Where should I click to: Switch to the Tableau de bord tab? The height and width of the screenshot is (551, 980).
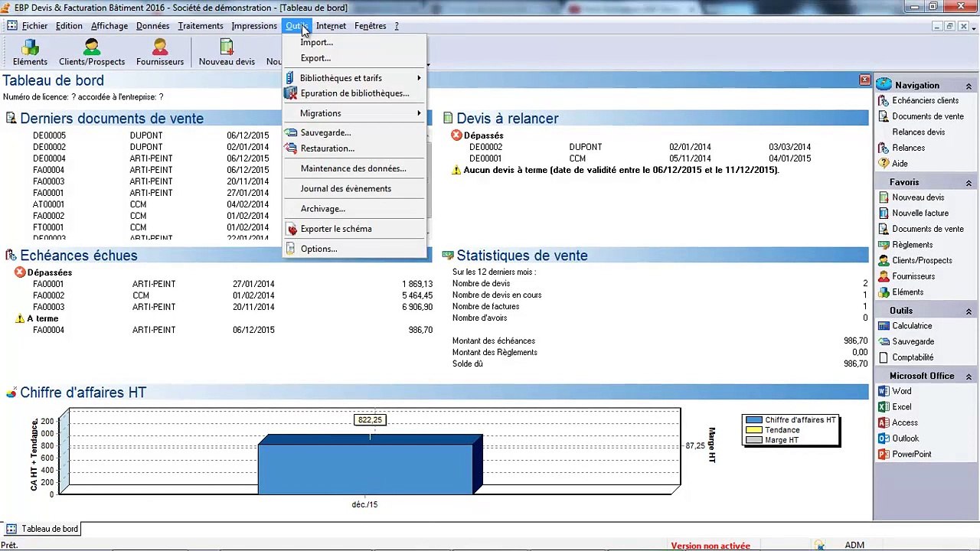[x=43, y=529]
